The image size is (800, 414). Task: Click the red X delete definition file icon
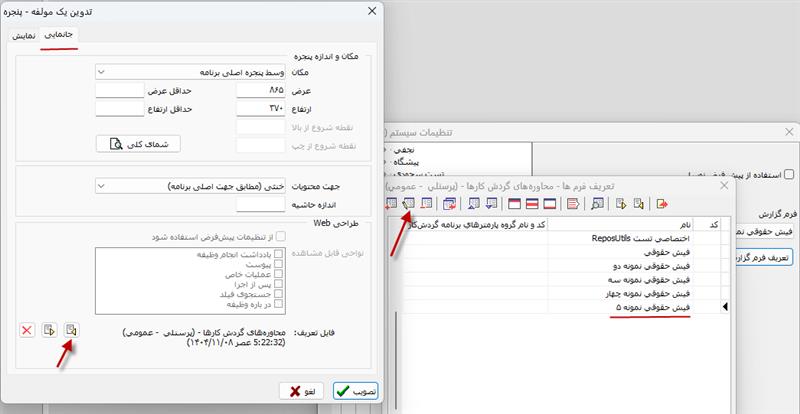click(27, 330)
